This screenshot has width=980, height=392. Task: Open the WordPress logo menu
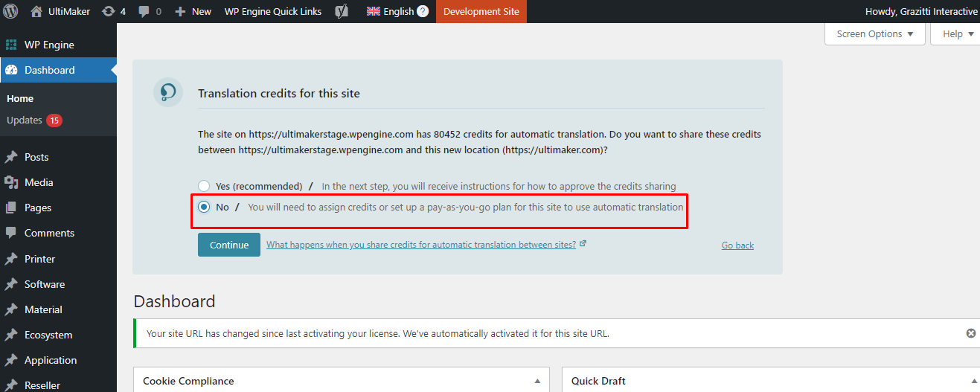click(x=11, y=11)
